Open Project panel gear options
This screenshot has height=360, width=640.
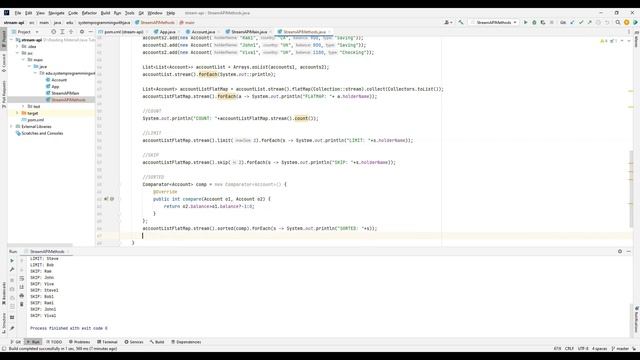pos(82,31)
